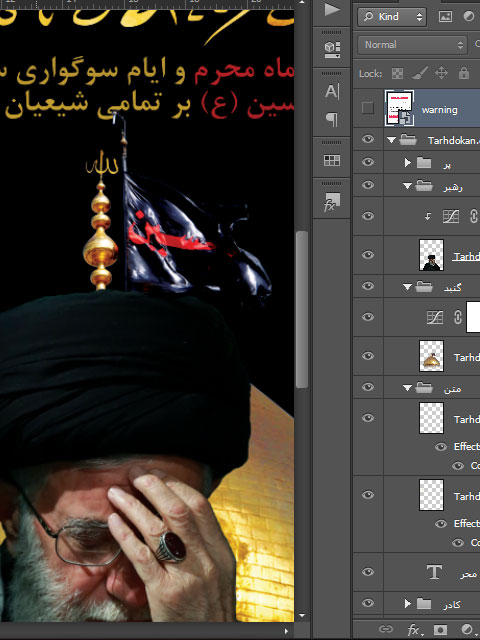Screen dimensions: 480x640
Task: Click canvas scroll down arrow
Action: pos(302,616)
